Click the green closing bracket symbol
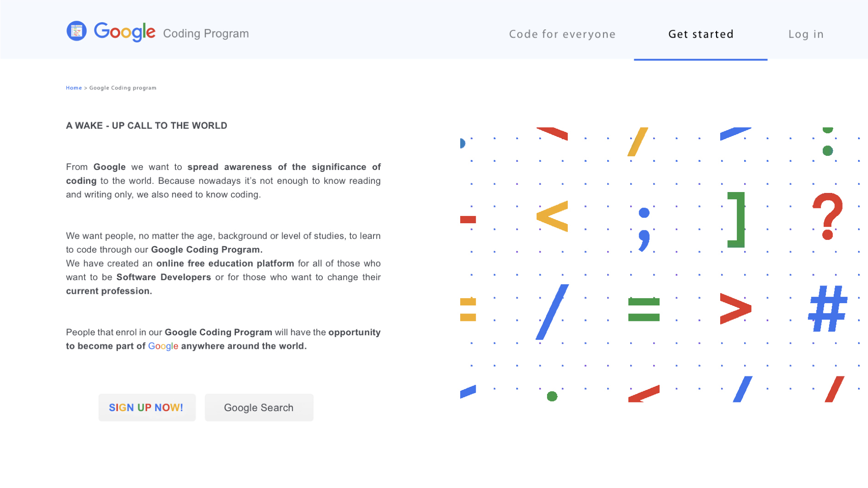This screenshot has width=868, height=488. point(736,220)
